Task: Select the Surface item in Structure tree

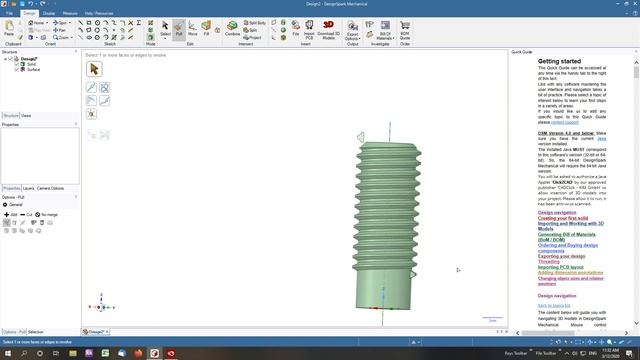Action: pyautogui.click(x=33, y=70)
